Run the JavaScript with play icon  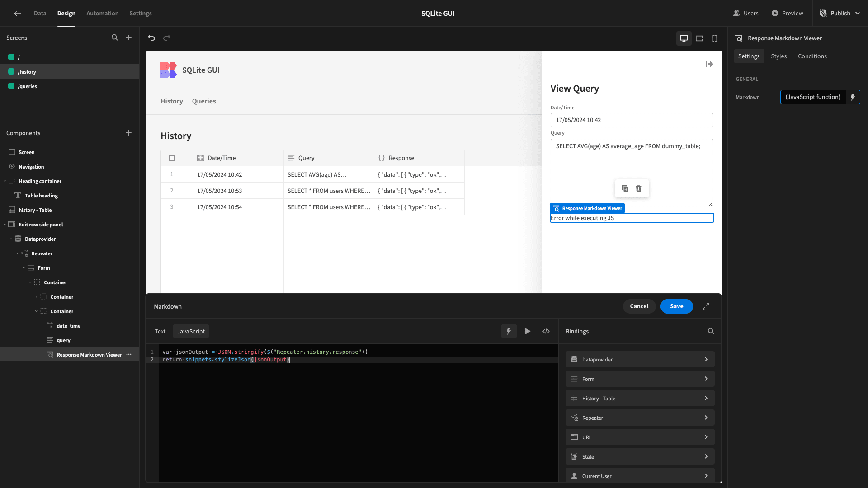click(x=528, y=331)
